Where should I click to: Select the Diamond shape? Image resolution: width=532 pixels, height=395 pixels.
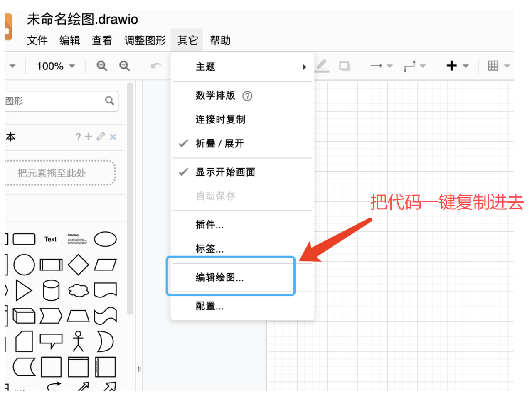coord(77,265)
